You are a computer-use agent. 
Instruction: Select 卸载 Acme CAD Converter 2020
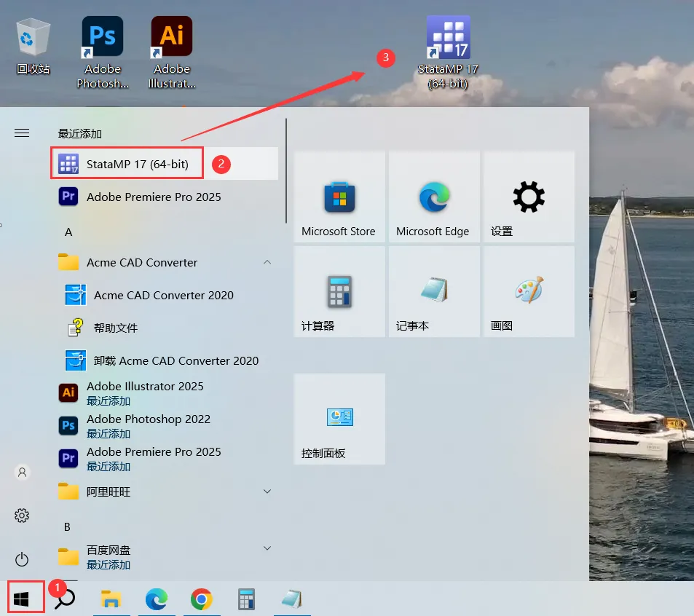(165, 360)
